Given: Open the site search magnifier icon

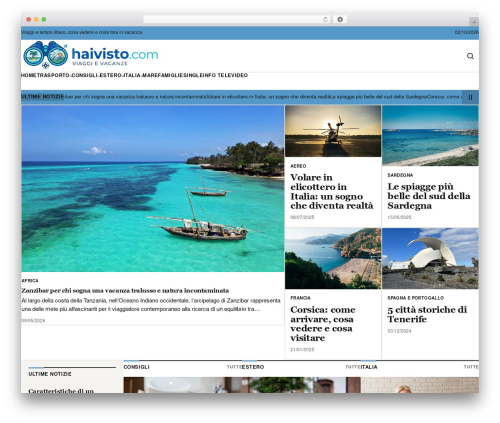Looking at the screenshot, I should (x=470, y=56).
